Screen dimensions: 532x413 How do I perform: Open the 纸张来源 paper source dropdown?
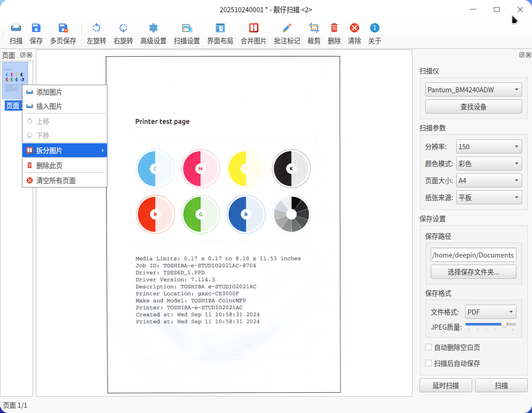(x=489, y=197)
